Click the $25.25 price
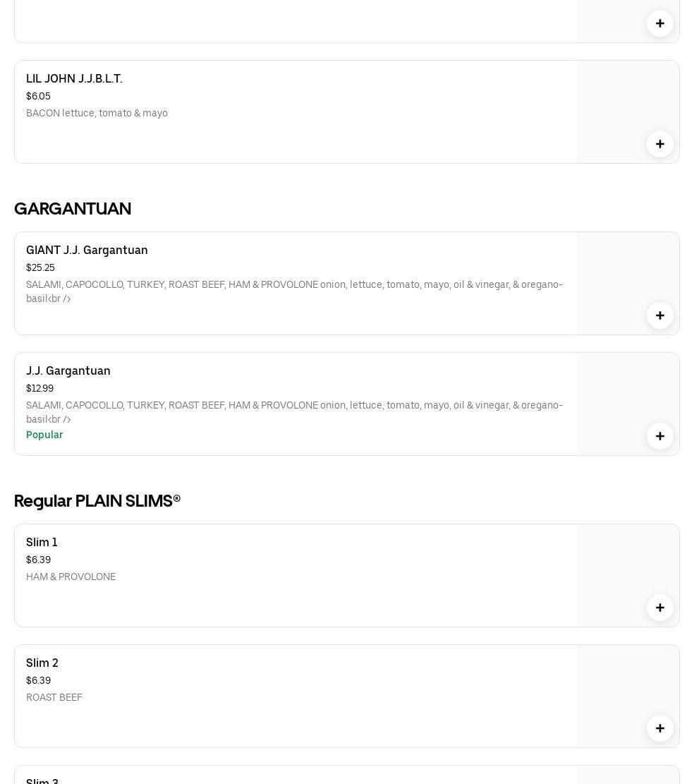694x784 pixels. 40,267
